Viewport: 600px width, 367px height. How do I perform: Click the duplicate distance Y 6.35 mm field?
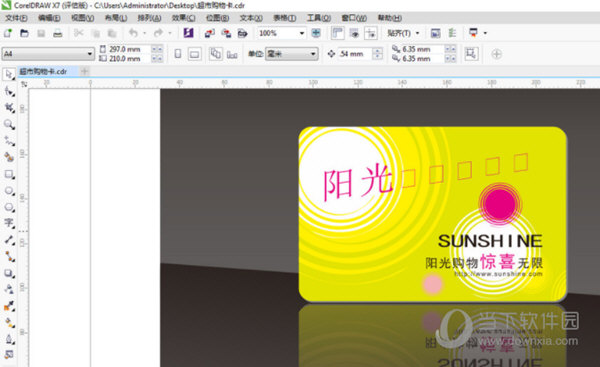422,59
